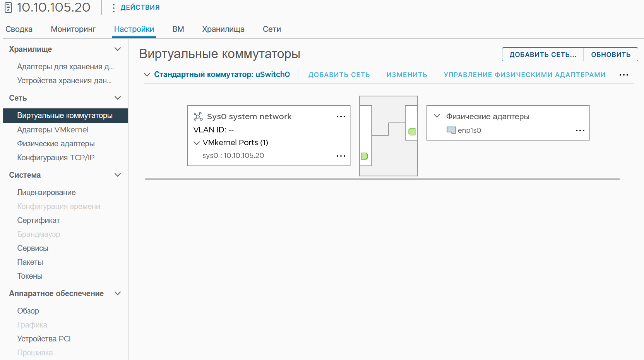644x360 pixels.
Task: Click ИЗМЕНИТЬ to edit uSwitch0
Action: click(407, 75)
